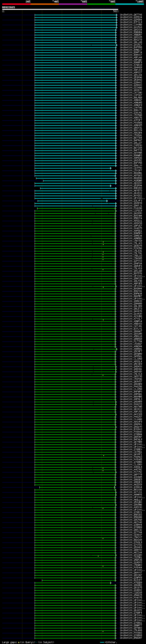Select hit UniRef100_A8JE10

point(131,193)
